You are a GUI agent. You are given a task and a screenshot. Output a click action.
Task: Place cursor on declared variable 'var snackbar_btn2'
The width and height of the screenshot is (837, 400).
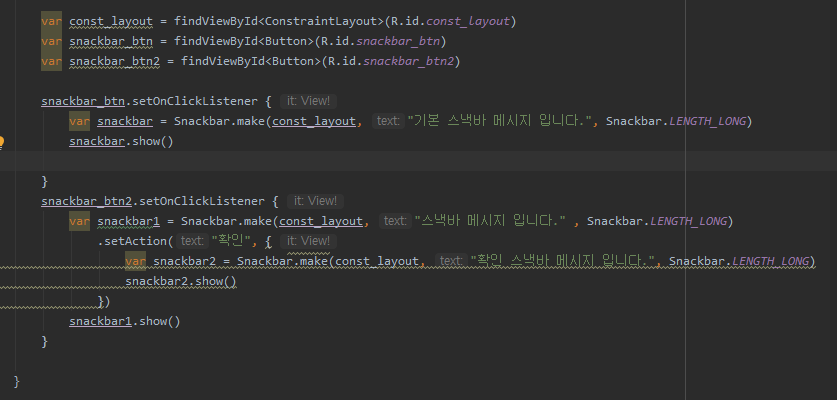(114, 61)
